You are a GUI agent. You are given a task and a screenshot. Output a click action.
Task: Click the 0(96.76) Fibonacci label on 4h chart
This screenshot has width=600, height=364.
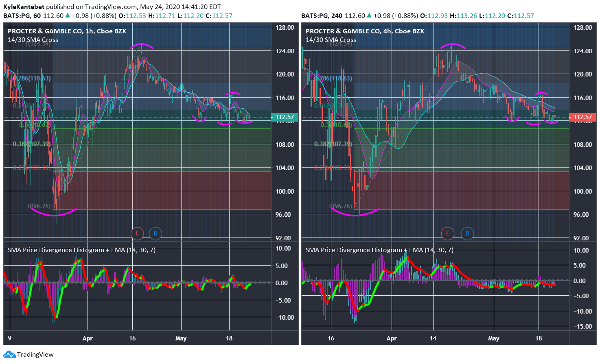pyautogui.click(x=341, y=206)
